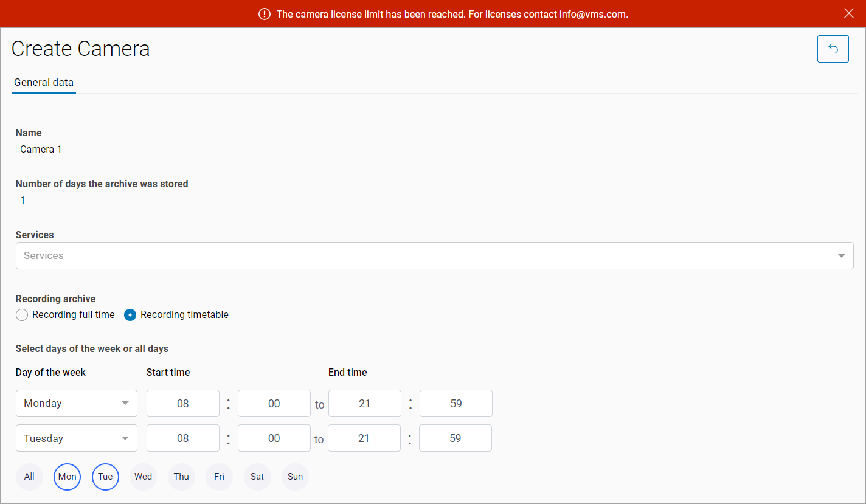Pick Fri day chip
Screen dimensions: 866x504
(x=219, y=477)
